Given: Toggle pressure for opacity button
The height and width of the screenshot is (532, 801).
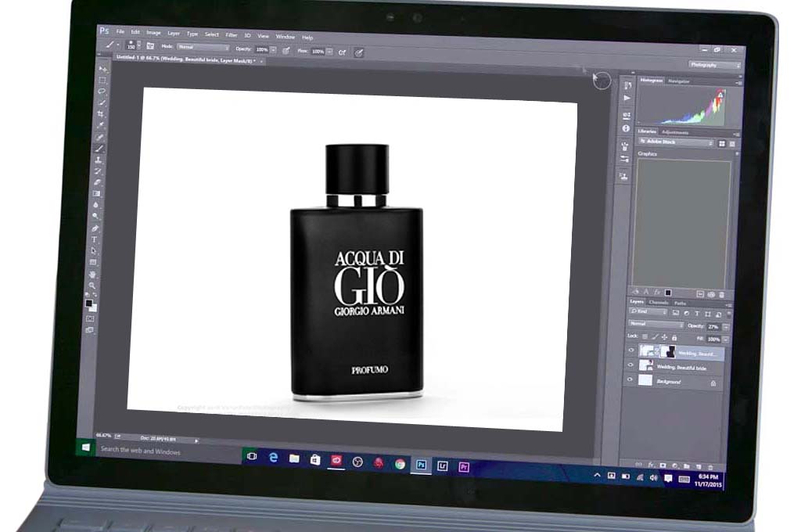Looking at the screenshot, I should click(x=286, y=51).
